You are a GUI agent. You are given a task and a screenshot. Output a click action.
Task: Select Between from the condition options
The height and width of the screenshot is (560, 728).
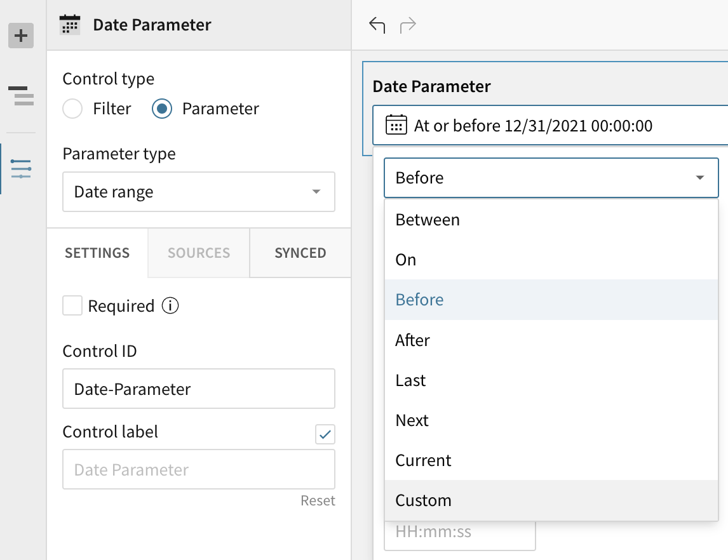(428, 219)
